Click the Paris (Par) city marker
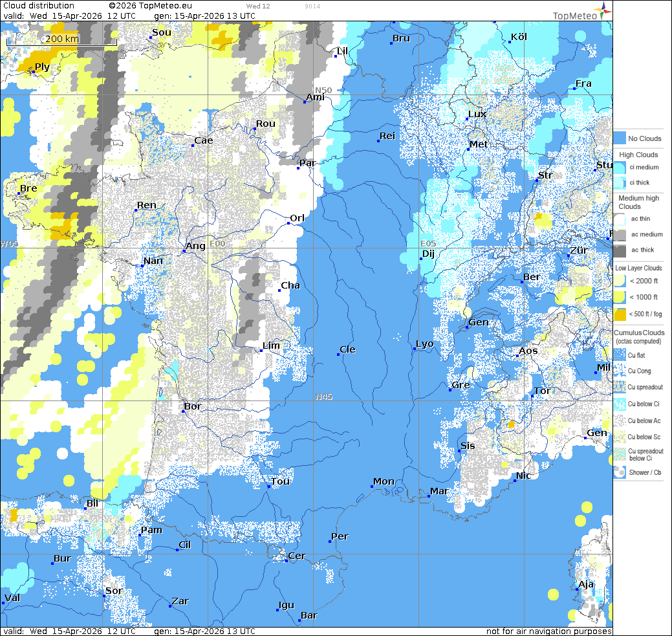The height and width of the screenshot is (636, 672). tap(298, 168)
